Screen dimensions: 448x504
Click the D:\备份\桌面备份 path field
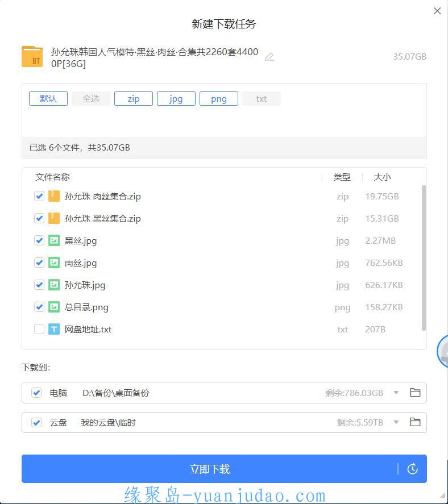[x=116, y=393]
